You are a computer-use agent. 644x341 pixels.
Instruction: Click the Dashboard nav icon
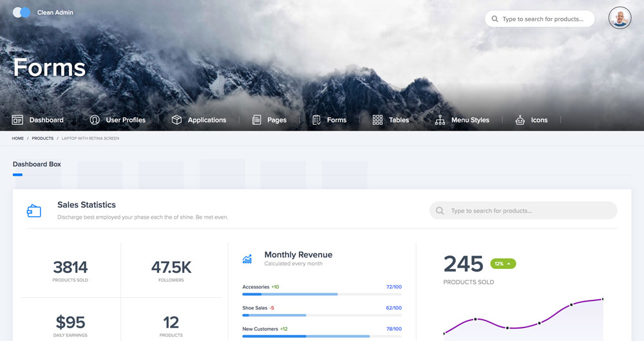17,120
